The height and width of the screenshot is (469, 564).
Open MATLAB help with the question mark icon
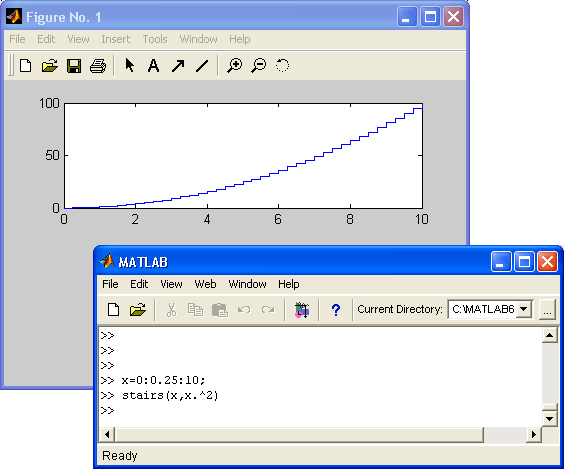pos(336,310)
